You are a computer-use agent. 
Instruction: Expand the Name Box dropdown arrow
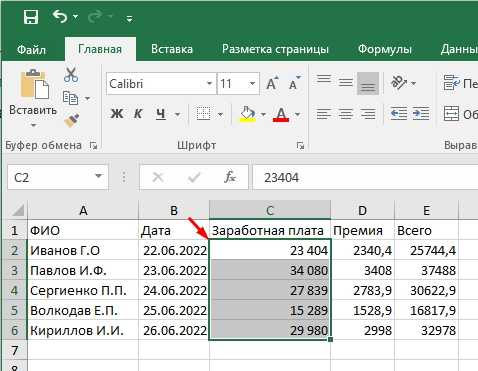click(99, 176)
